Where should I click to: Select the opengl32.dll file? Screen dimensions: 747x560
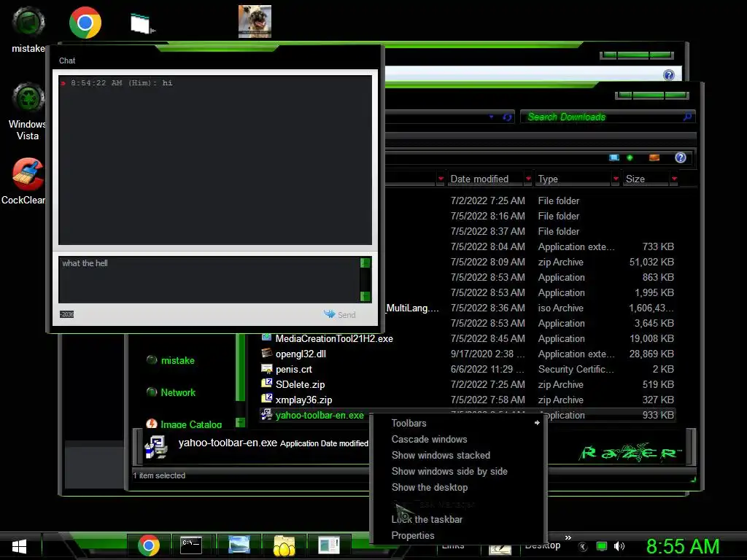click(301, 354)
